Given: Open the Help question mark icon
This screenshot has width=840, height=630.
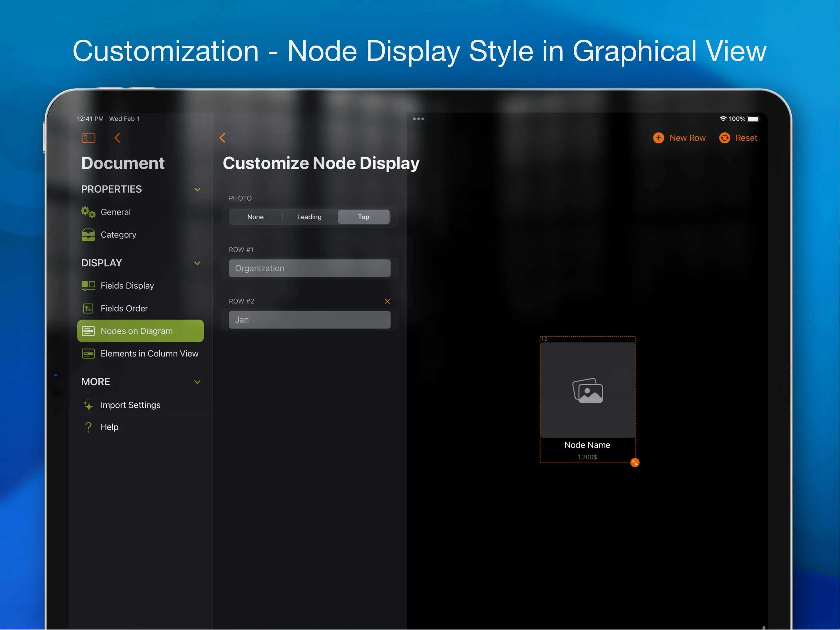Looking at the screenshot, I should click(88, 427).
